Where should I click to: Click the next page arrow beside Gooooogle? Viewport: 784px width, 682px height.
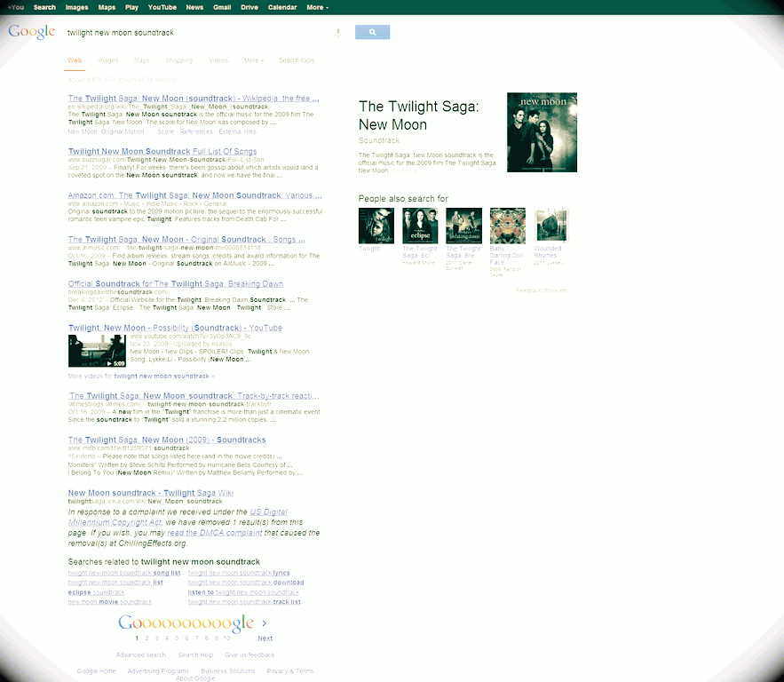tap(265, 623)
